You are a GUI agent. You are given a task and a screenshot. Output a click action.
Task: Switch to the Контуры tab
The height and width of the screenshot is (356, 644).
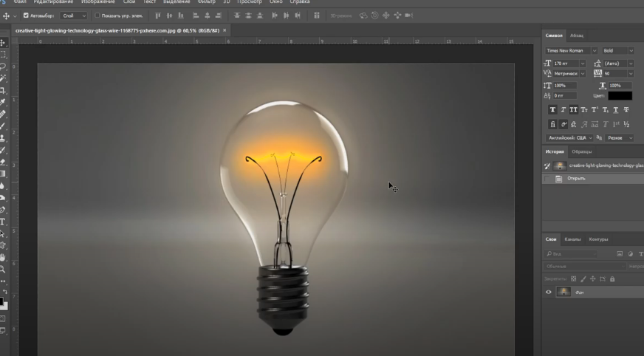point(598,239)
